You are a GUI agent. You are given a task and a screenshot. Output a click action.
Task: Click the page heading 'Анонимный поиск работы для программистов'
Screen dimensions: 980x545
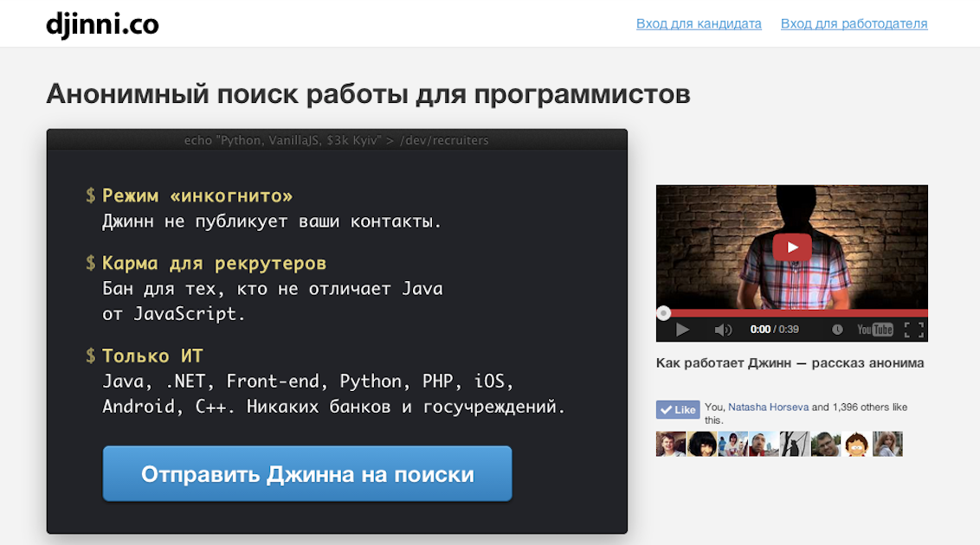click(368, 94)
